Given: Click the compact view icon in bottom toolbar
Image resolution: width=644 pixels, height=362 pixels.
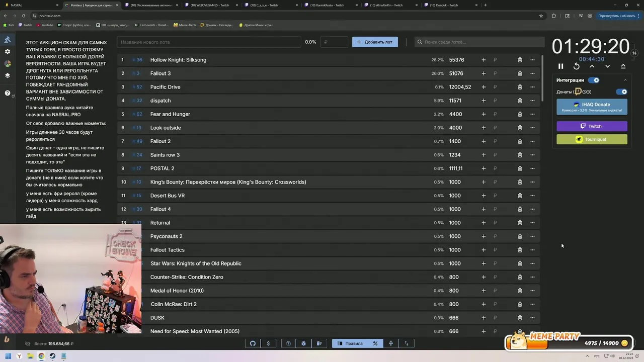Looking at the screenshot, I should pos(391,343).
